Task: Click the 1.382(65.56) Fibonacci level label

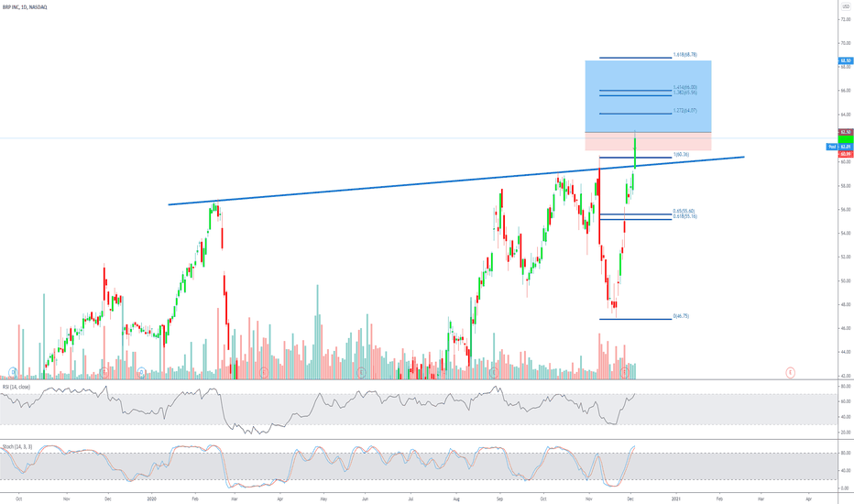Action: [684, 93]
